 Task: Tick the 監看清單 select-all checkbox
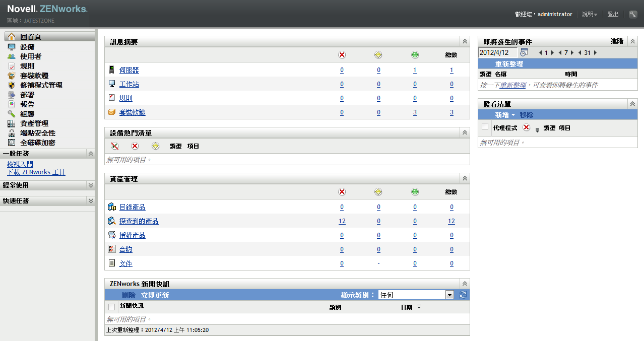coord(485,126)
